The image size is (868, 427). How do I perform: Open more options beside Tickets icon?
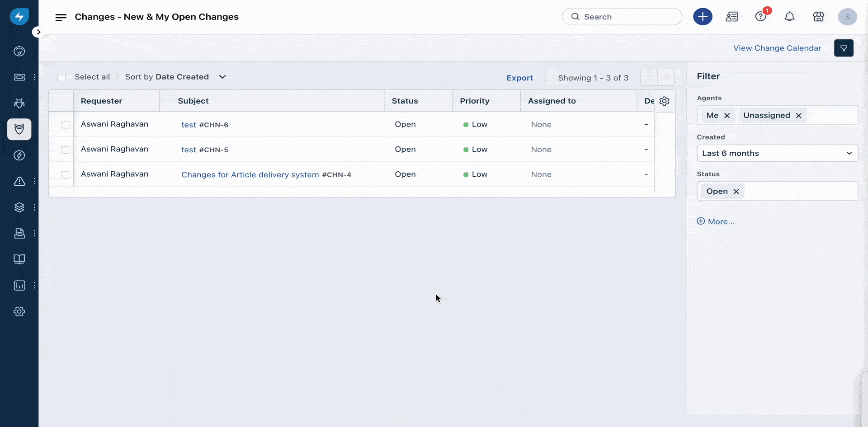[34, 77]
